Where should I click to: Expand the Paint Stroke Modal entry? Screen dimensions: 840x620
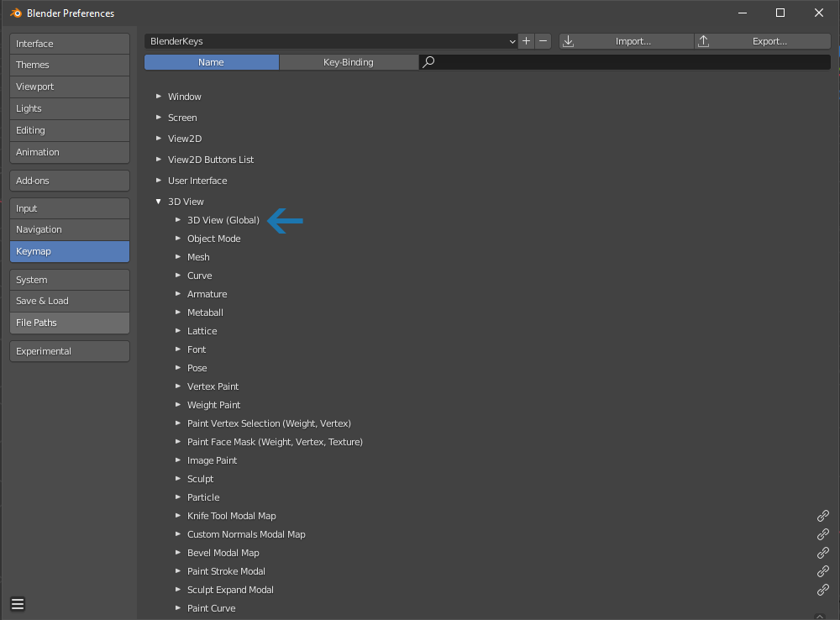click(x=178, y=571)
